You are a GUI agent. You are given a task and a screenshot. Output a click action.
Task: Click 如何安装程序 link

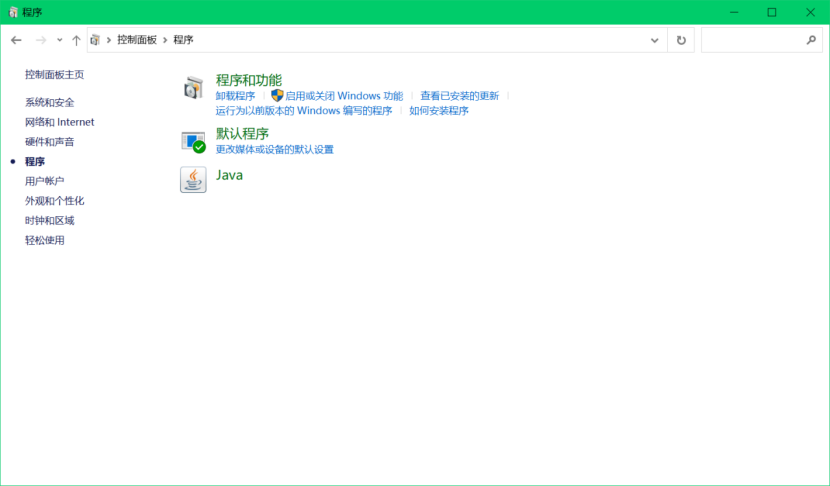(x=439, y=111)
